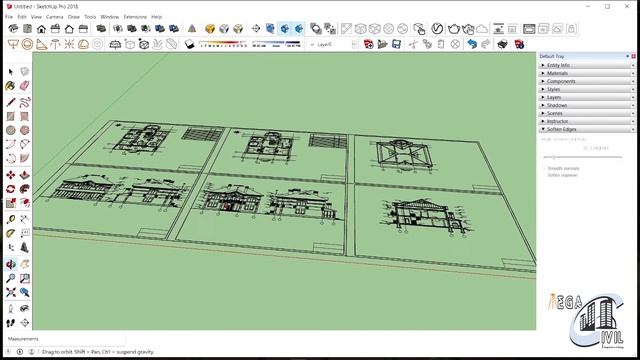Screen dimensions: 640x360
Task: Expand the Instructor panel
Action: 587,121
